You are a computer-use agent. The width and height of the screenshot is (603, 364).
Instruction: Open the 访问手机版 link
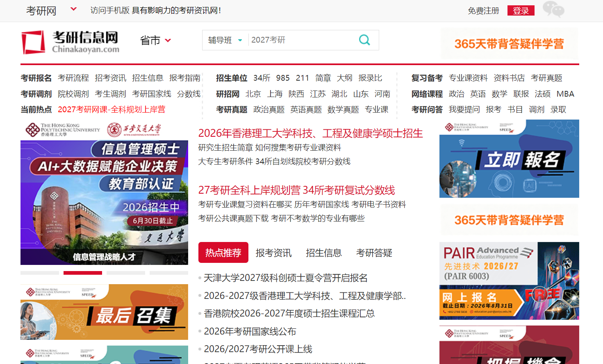[110, 10]
